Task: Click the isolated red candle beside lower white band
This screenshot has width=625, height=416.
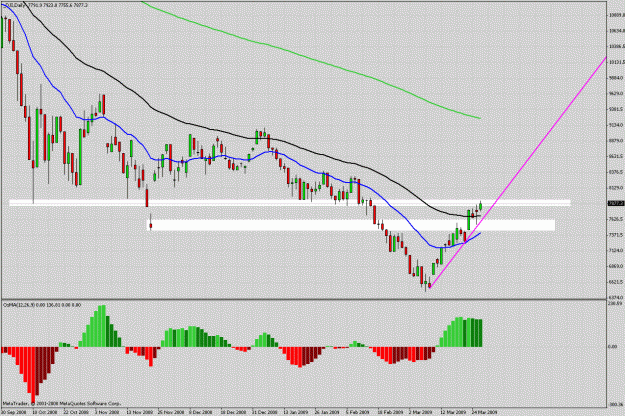Action: pos(151,225)
